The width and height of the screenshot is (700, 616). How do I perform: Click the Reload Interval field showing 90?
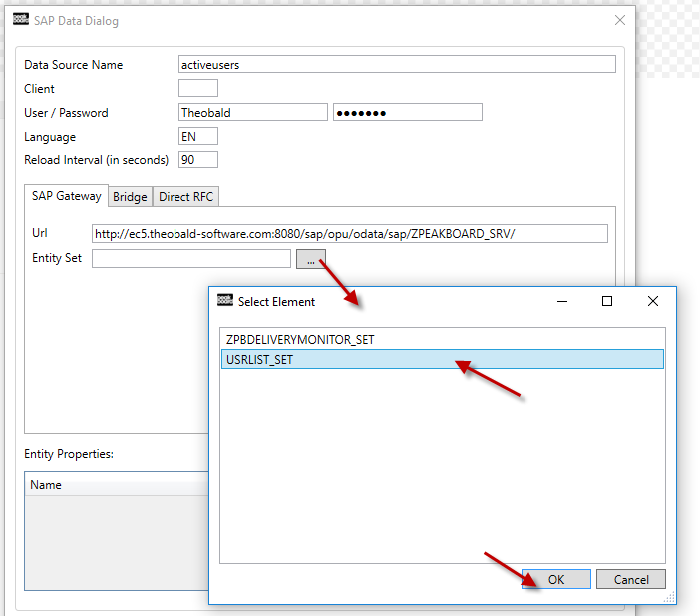point(198,159)
